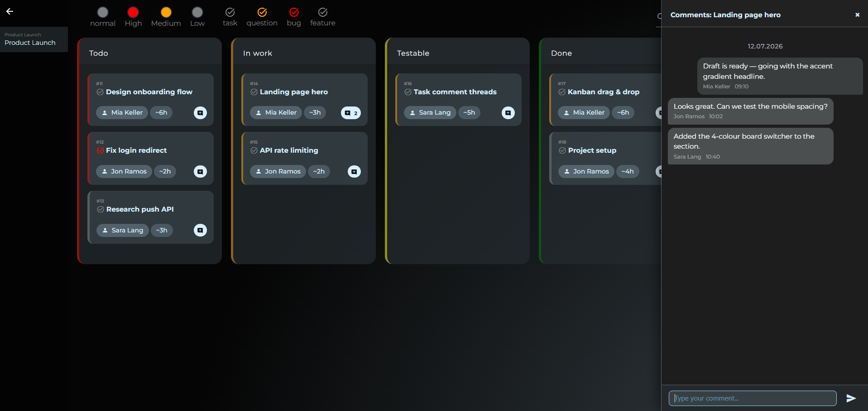The image size is (868, 411).
Task: Click Sara Lang's comment about board switcher
Action: click(750, 146)
